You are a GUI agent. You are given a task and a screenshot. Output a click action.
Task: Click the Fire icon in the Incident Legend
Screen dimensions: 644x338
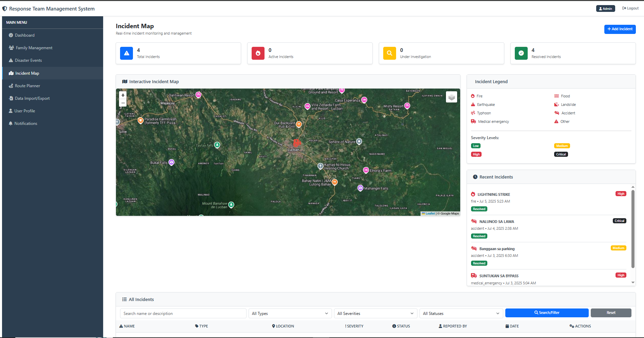coord(473,96)
